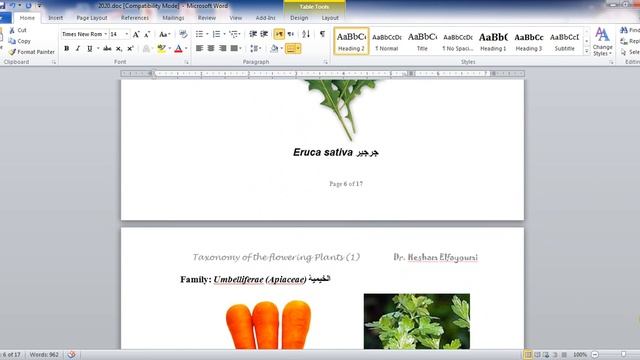
Task: Open the Table Tools Design tab
Action: (x=299, y=18)
